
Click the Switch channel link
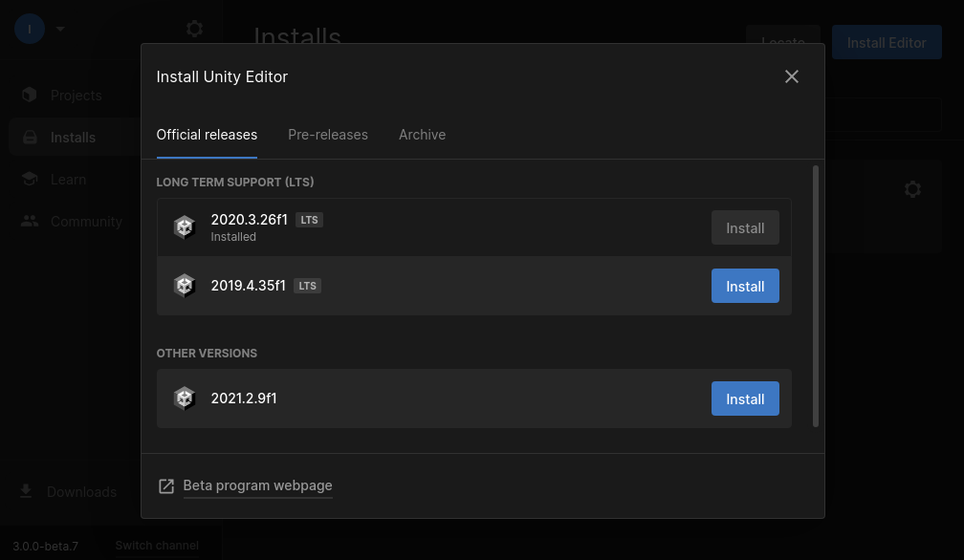(157, 546)
